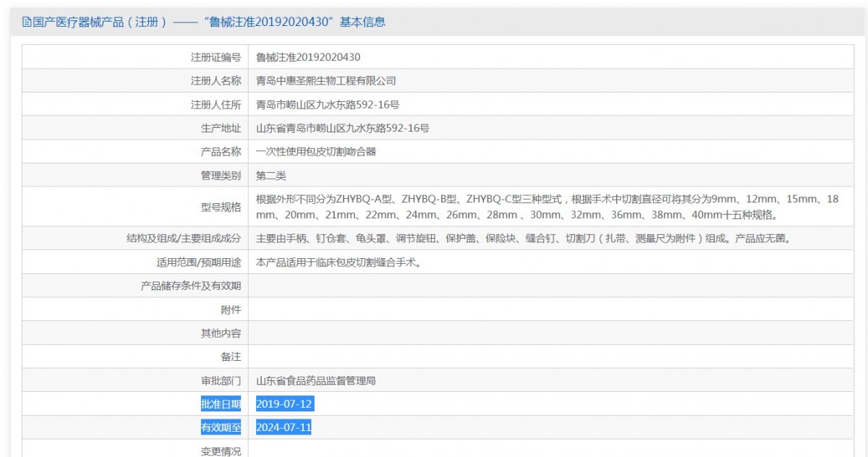The image size is (868, 457).
Task: Click the production address starting with 山东省青岛市
Action: (343, 129)
